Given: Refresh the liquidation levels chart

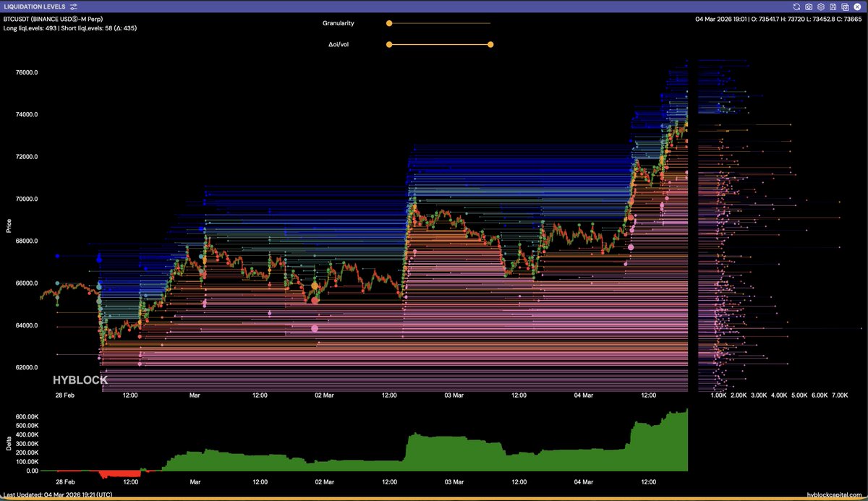Looking at the screenshot, I should [796, 7].
